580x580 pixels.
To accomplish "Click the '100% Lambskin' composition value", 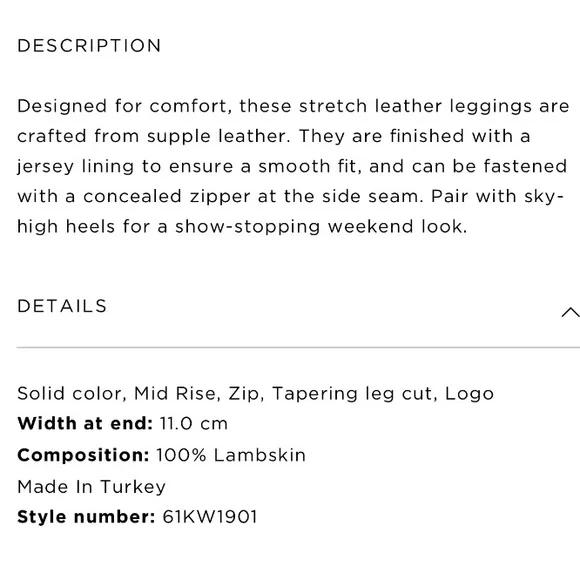I will click(x=231, y=455).
